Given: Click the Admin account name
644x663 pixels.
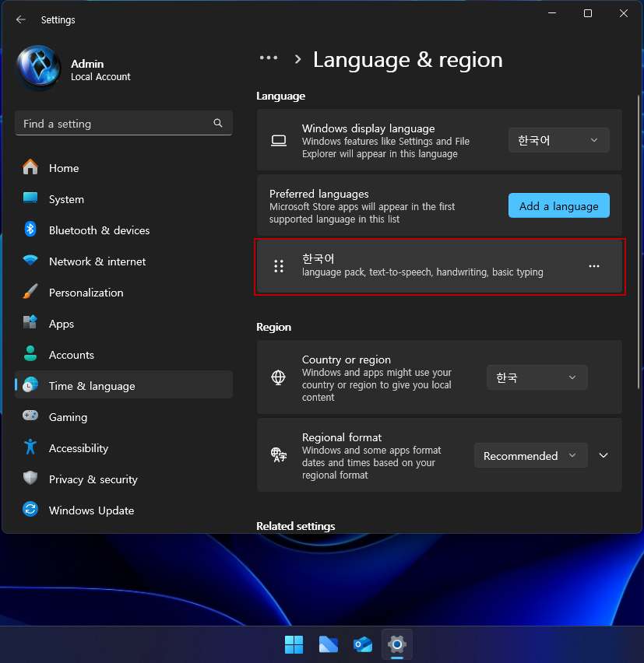Looking at the screenshot, I should pyautogui.click(x=87, y=64).
